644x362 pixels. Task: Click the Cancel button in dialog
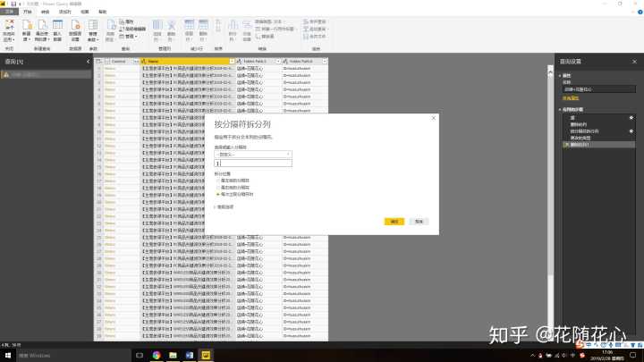(x=419, y=222)
